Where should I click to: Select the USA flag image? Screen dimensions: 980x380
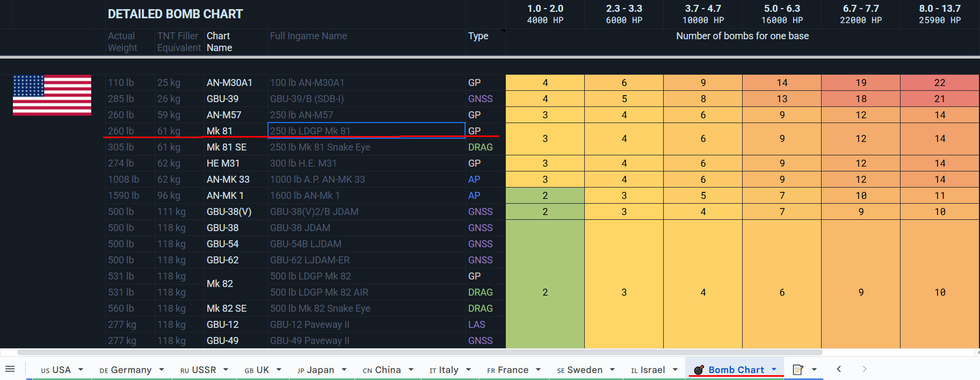(x=52, y=95)
